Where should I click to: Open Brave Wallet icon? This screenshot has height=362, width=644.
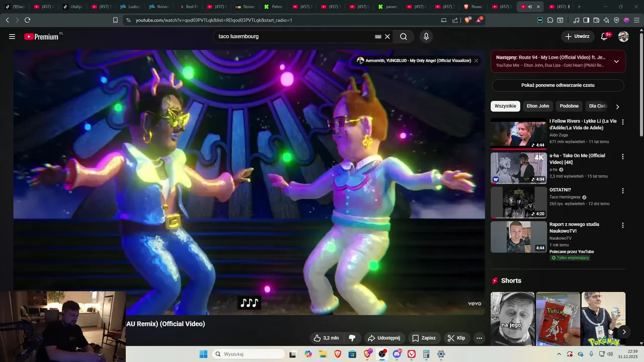point(596,20)
